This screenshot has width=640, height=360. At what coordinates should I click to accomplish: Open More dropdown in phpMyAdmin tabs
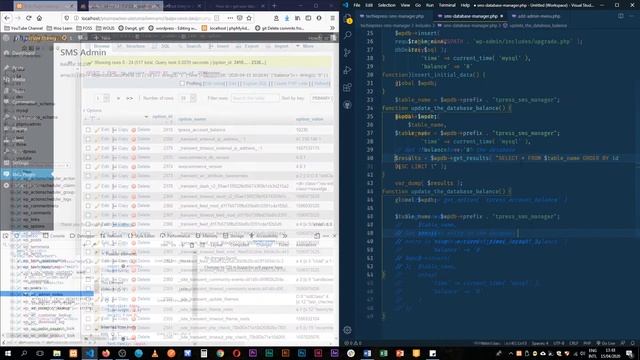point(305,47)
